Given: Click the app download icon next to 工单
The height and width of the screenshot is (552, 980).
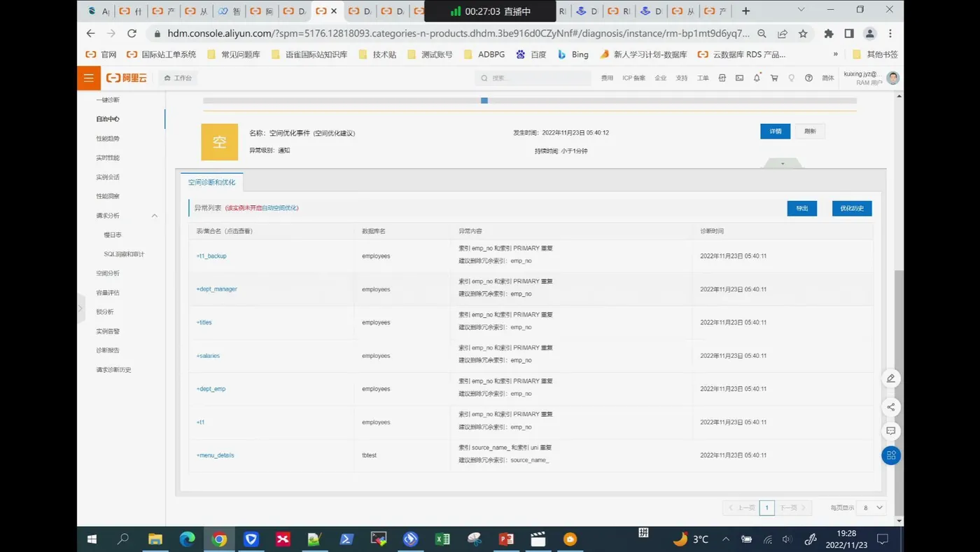Looking at the screenshot, I should click(x=722, y=78).
